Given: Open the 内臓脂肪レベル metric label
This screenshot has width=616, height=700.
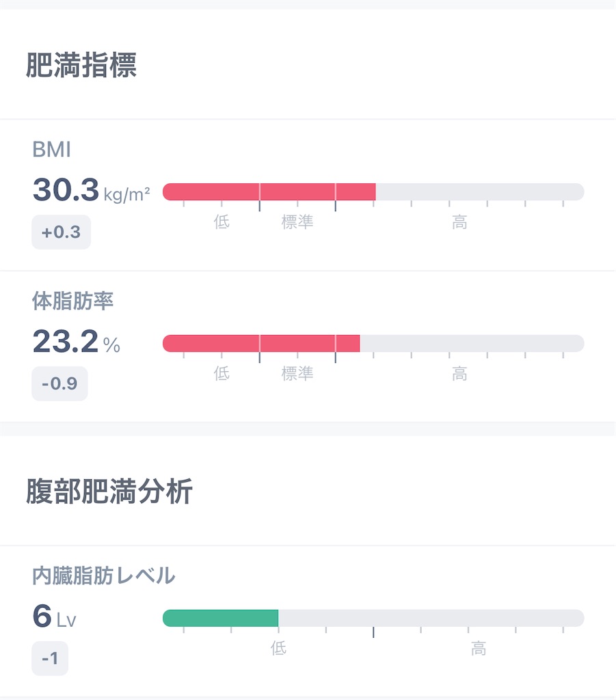Looking at the screenshot, I should (103, 576).
